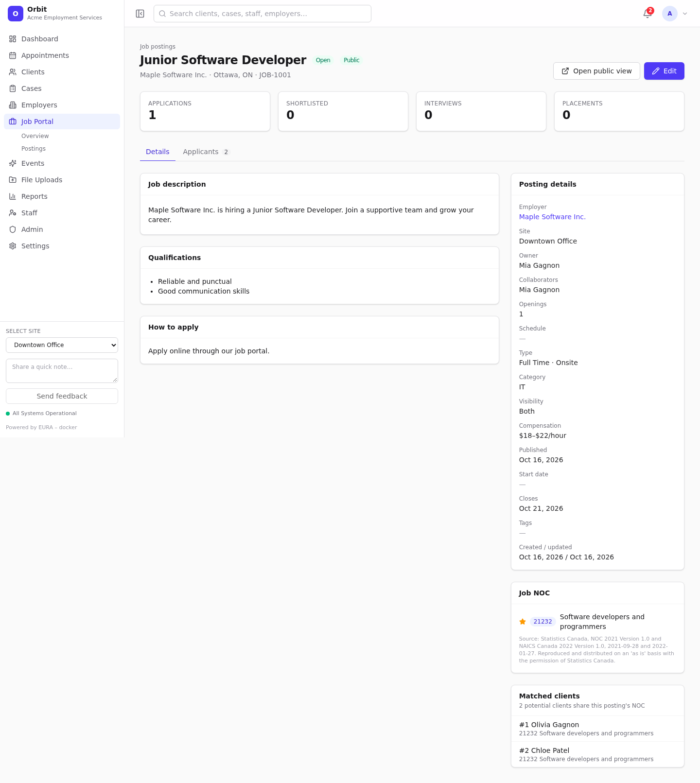Open the Select Site dropdown
Viewport: 700px width, 783px height.
62,345
